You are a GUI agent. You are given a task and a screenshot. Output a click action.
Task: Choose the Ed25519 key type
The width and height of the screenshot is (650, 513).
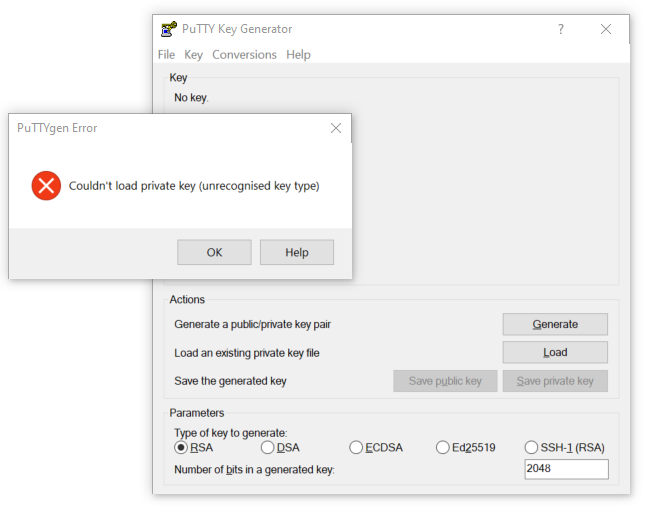pos(443,448)
